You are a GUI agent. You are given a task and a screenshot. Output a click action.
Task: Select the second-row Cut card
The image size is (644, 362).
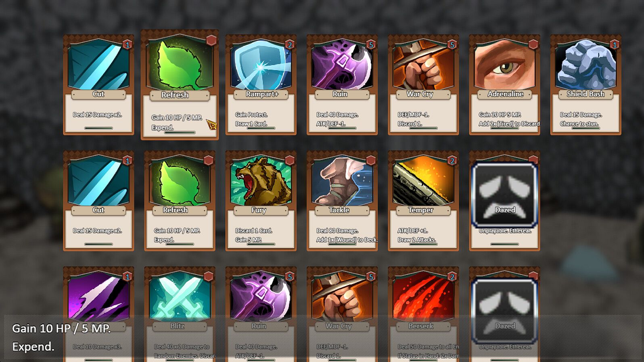pyautogui.click(x=98, y=201)
